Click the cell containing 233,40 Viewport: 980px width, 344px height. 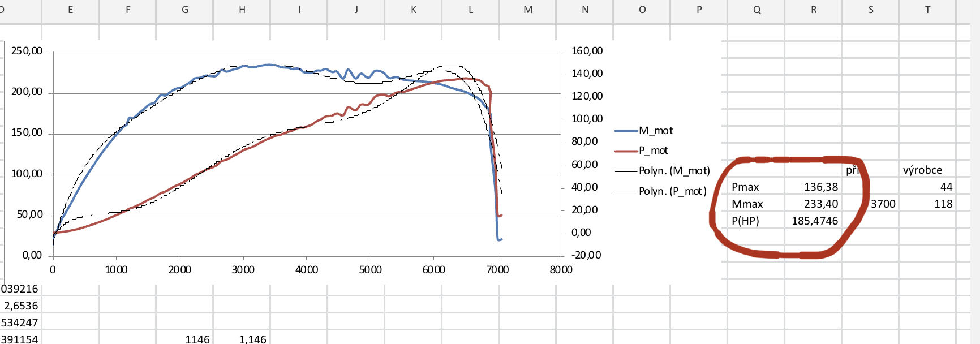point(820,204)
